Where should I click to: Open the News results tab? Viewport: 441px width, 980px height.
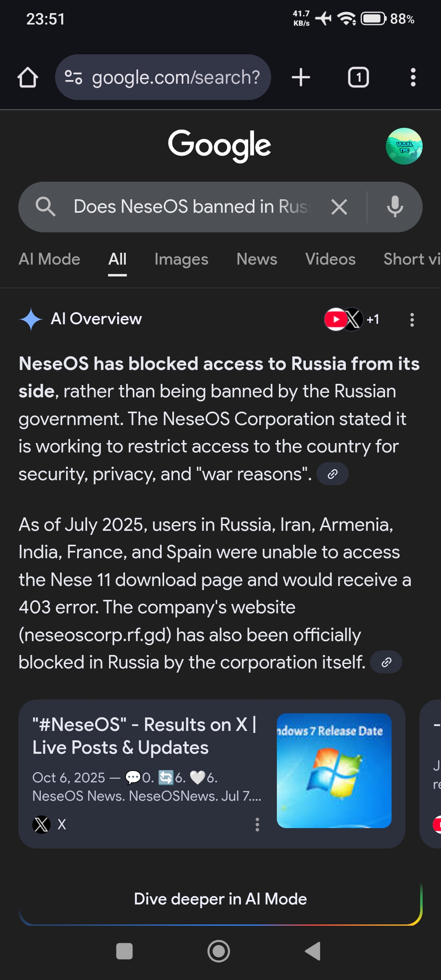pyautogui.click(x=257, y=259)
